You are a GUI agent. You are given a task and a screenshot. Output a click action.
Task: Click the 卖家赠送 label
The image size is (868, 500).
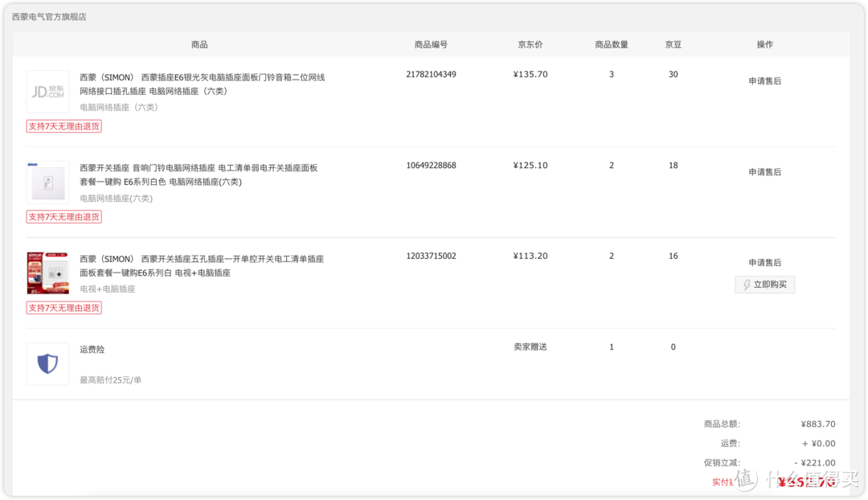click(x=530, y=346)
